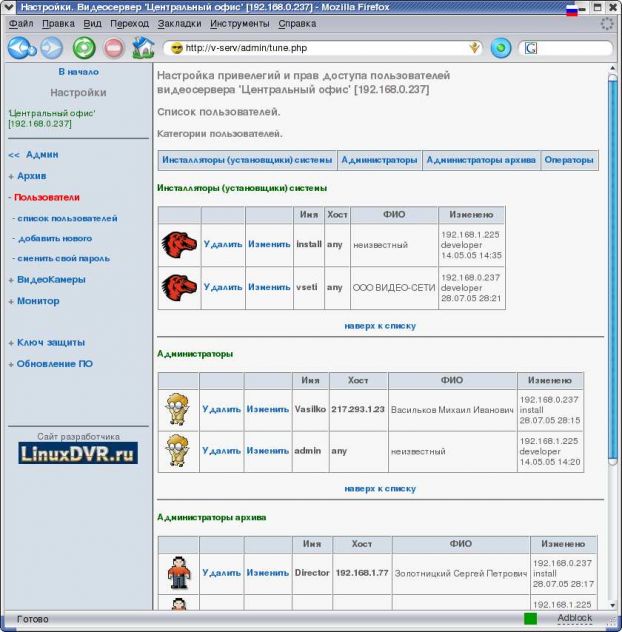This screenshot has width=622, height=632.
Task: Click Изменить for user admin
Action: pyautogui.click(x=268, y=451)
